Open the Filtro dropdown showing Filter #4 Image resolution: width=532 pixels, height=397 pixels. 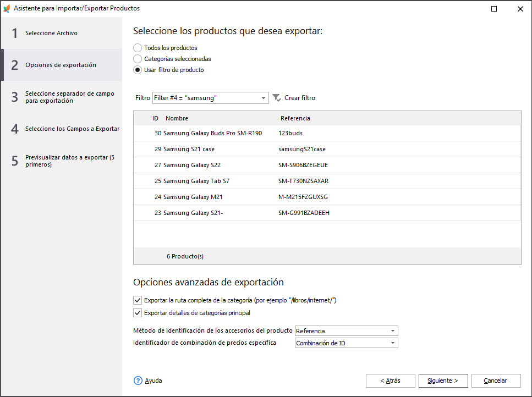210,98
